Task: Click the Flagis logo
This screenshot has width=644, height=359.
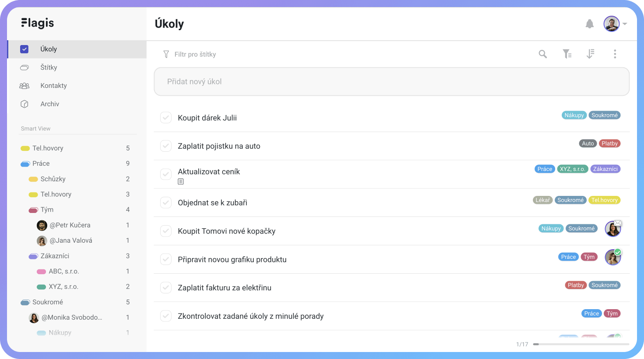Action: [x=38, y=23]
